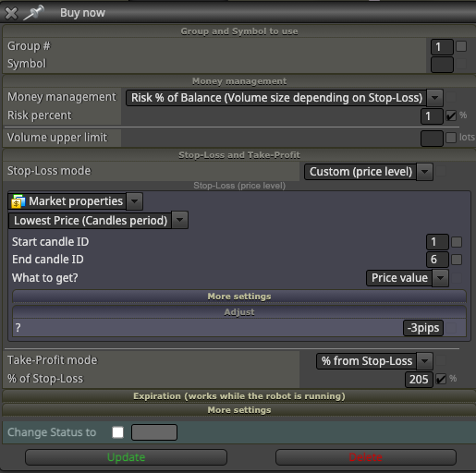Click the End candle ID value field
Screen dimensions: 476x473
(437, 260)
